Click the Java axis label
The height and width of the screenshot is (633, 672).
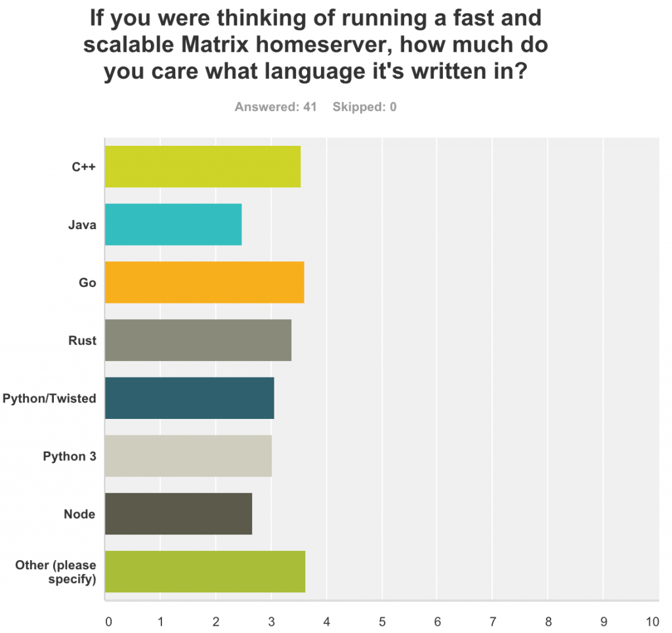pos(82,225)
